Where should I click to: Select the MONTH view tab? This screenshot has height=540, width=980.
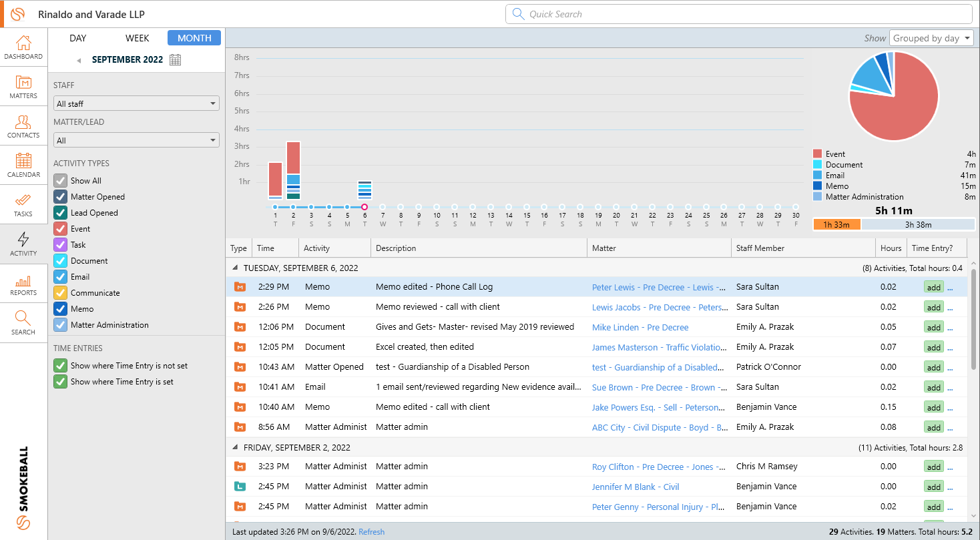pos(194,38)
